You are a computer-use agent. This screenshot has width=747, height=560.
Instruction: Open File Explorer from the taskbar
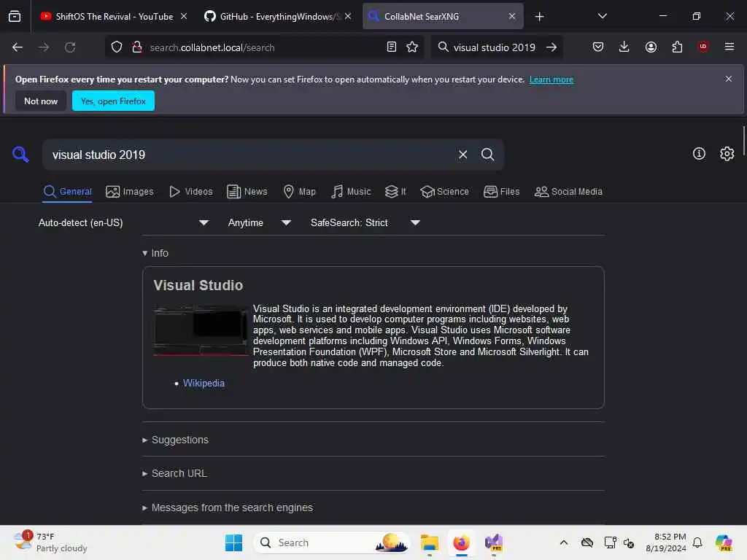pos(429,542)
